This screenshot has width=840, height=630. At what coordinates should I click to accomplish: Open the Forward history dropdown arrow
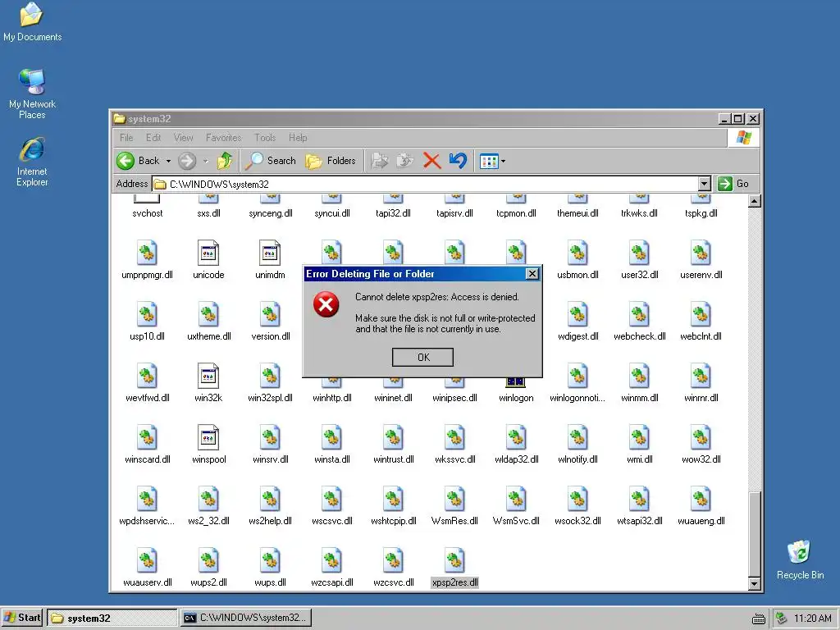coord(206,161)
